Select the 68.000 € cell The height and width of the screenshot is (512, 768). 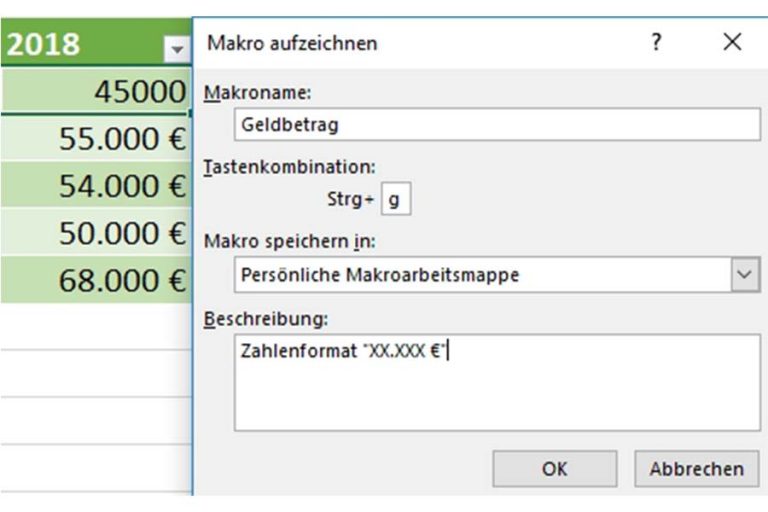click(95, 280)
